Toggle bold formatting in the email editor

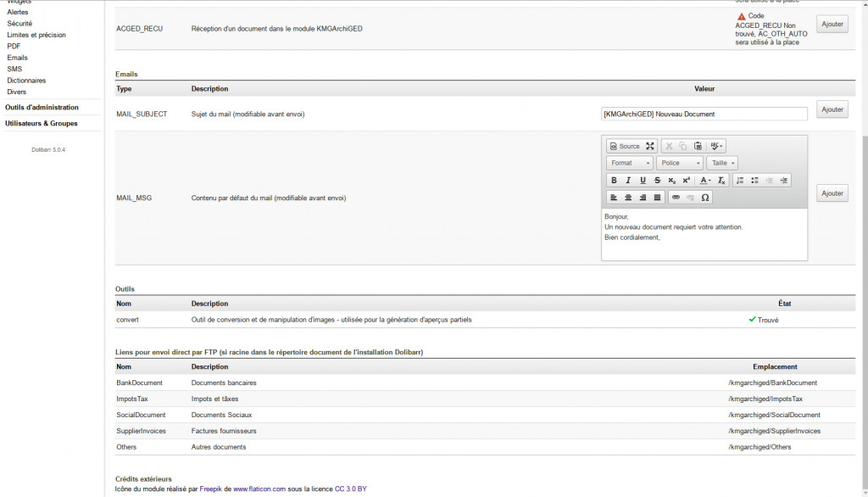point(614,180)
